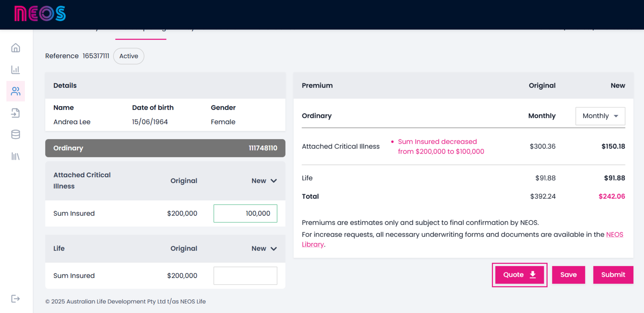Viewport: 644px width, 313px height.
Task: Click the logout icon at bottom left
Action: (15, 299)
